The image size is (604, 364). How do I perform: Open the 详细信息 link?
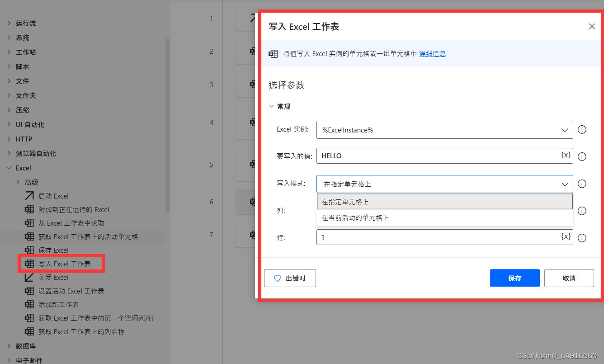click(x=432, y=53)
